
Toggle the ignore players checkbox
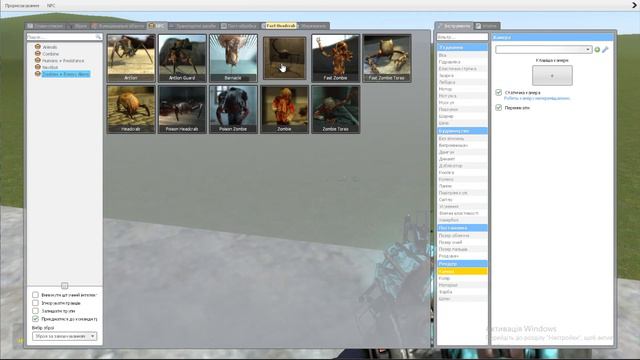click(36, 303)
